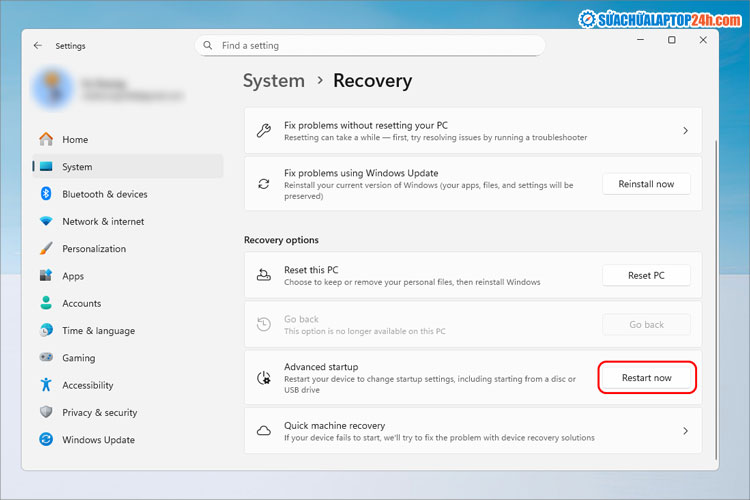This screenshot has width=750, height=500.
Task: Click the Time & language globe icon
Action: (46, 330)
